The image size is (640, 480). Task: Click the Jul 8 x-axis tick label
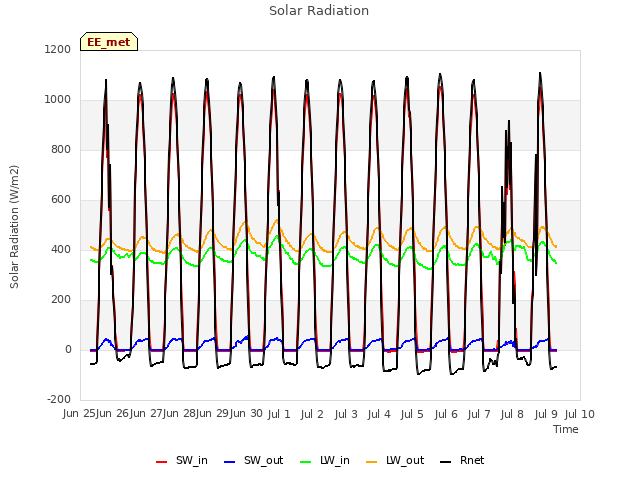(512, 414)
